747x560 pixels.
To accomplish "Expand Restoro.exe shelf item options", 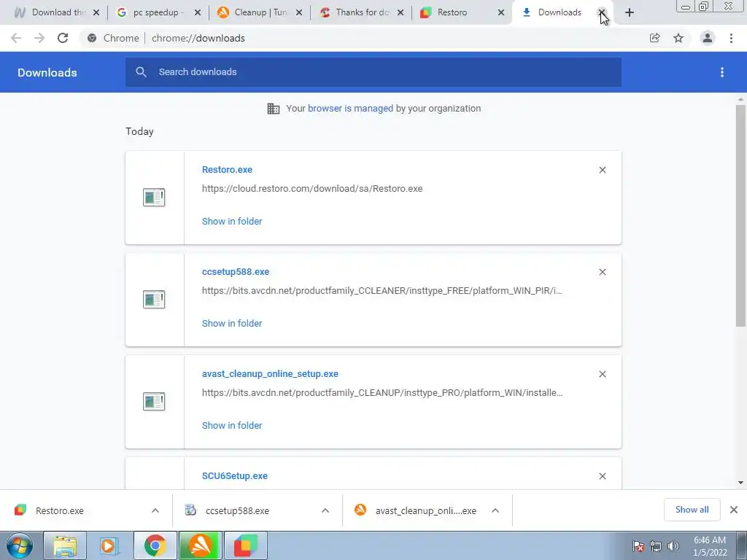I will [155, 510].
